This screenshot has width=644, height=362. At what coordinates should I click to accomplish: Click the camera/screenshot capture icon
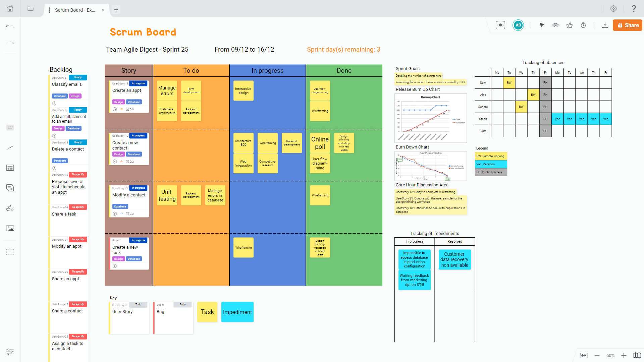[500, 25]
